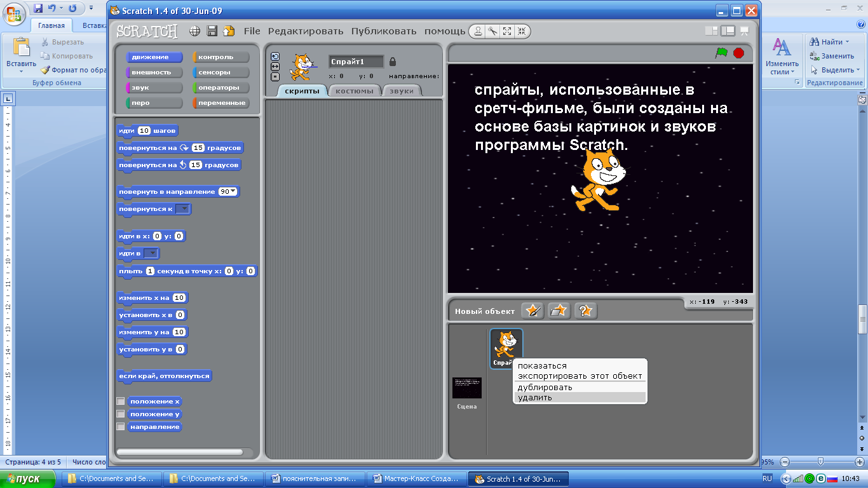The width and height of the screenshot is (868, 488).
Task: Click the red stop sign button
Action: point(738,53)
